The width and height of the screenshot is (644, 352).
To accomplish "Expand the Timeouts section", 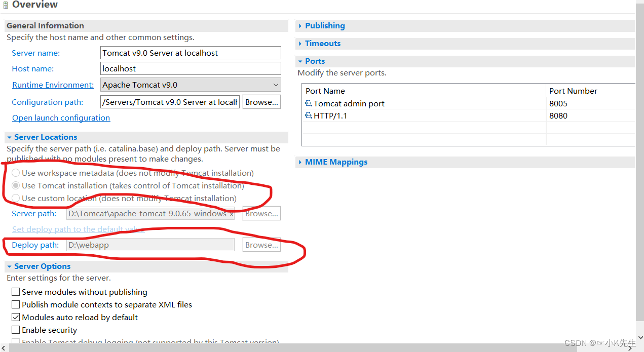I will (x=300, y=44).
